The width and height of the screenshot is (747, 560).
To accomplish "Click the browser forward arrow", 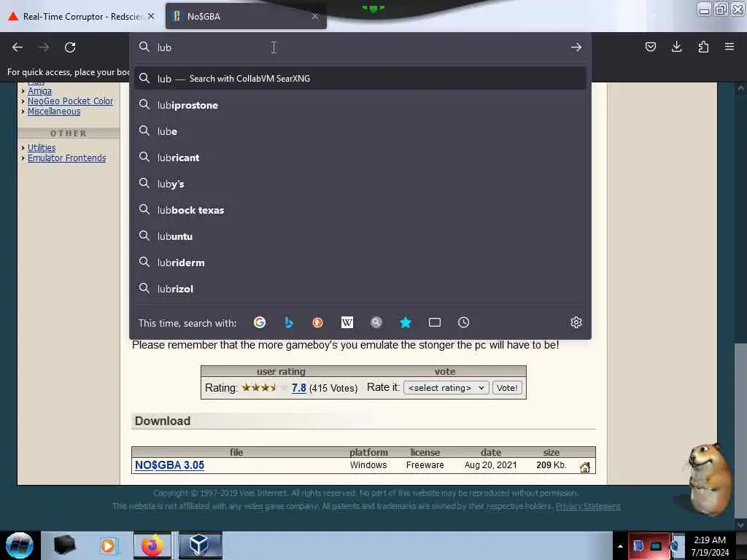I will 44,47.
